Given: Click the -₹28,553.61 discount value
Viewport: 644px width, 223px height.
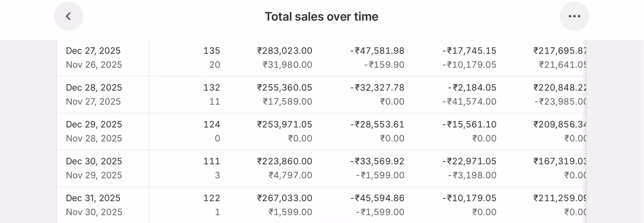Looking at the screenshot, I should [x=377, y=124].
